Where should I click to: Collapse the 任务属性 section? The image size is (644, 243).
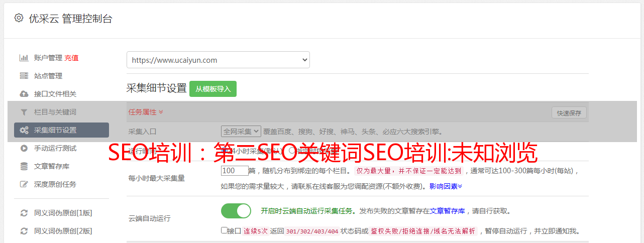tap(146, 112)
